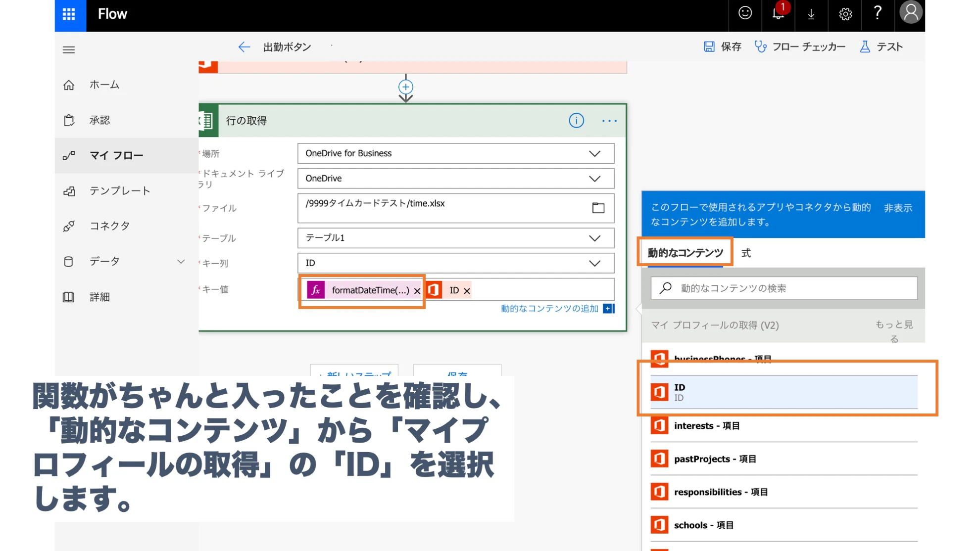This screenshot has height=551, width=980.
Task: Open the help question mark
Action: [x=878, y=13]
